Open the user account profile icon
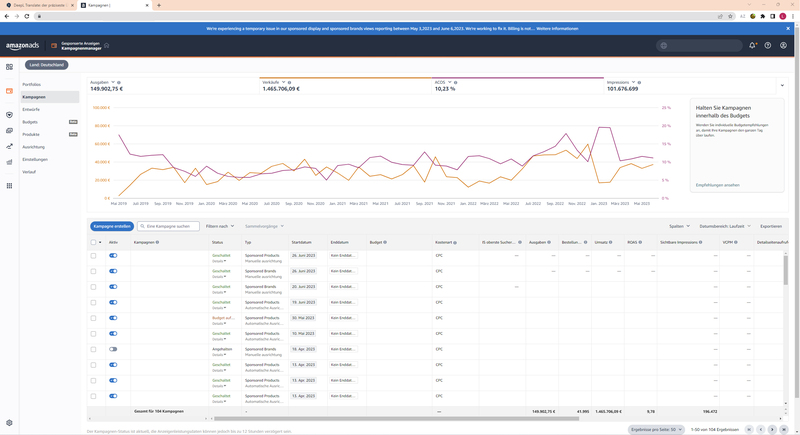Viewport: 800px width, 435px height. click(783, 45)
